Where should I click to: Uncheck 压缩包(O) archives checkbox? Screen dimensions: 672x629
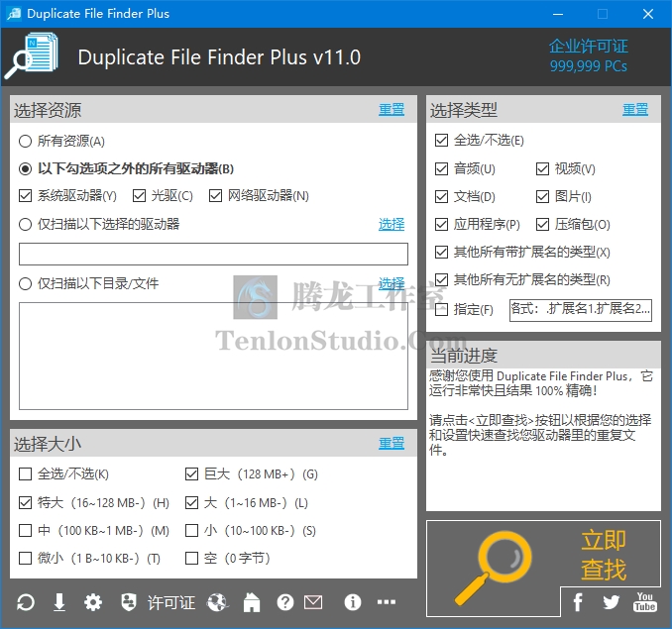542,225
